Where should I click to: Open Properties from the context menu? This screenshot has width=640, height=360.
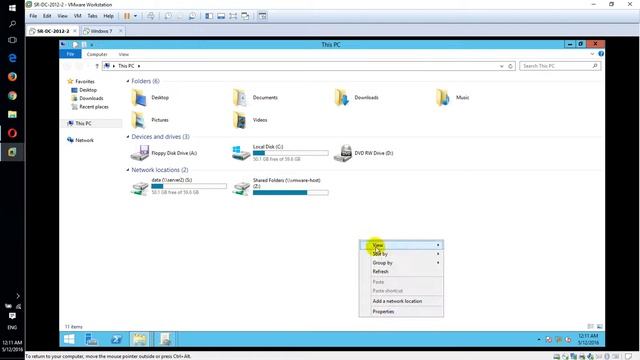coord(401,311)
